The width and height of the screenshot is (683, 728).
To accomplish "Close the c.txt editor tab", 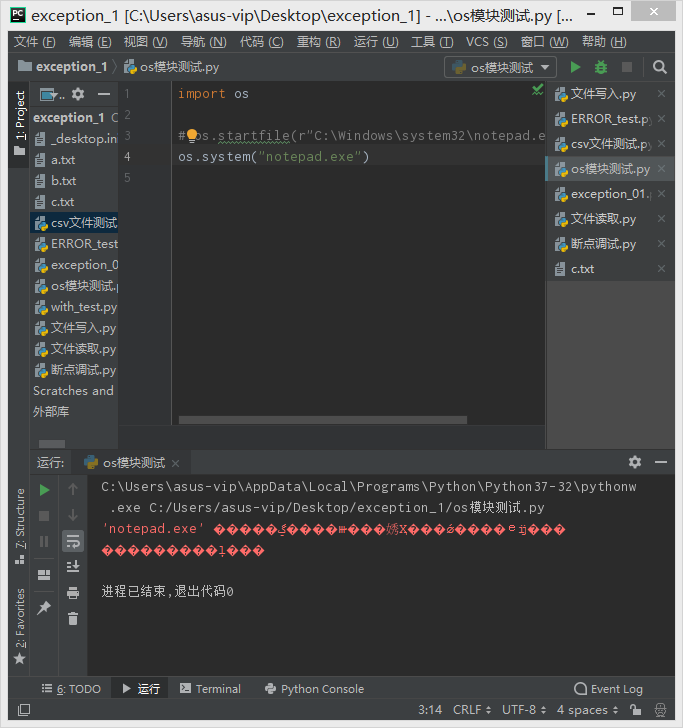I will (x=662, y=269).
